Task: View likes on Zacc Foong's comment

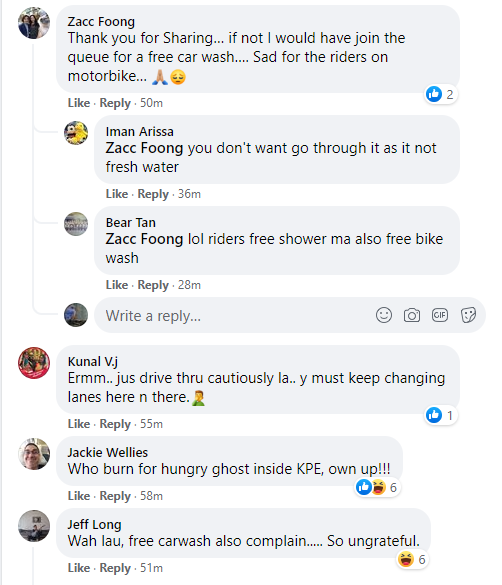Action: pos(440,94)
